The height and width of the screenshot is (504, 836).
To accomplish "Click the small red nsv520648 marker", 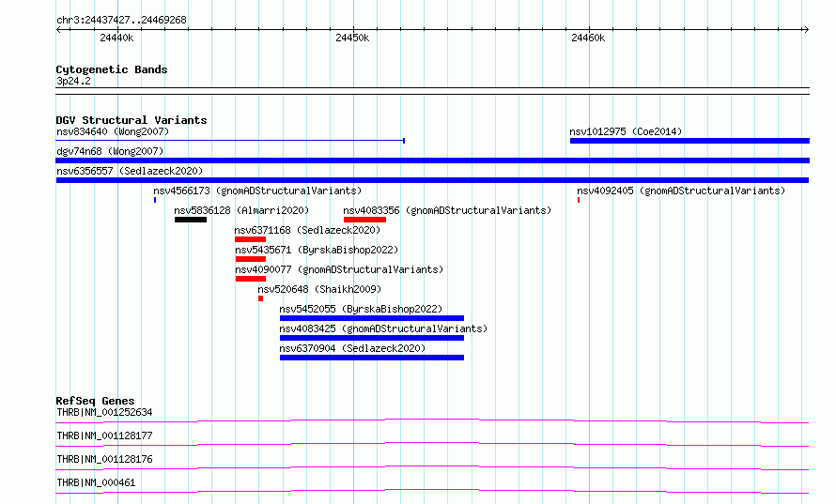I will [261, 298].
